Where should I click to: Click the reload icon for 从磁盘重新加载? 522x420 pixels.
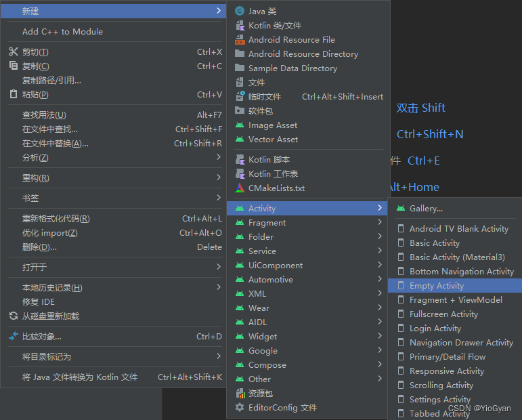coord(14,316)
